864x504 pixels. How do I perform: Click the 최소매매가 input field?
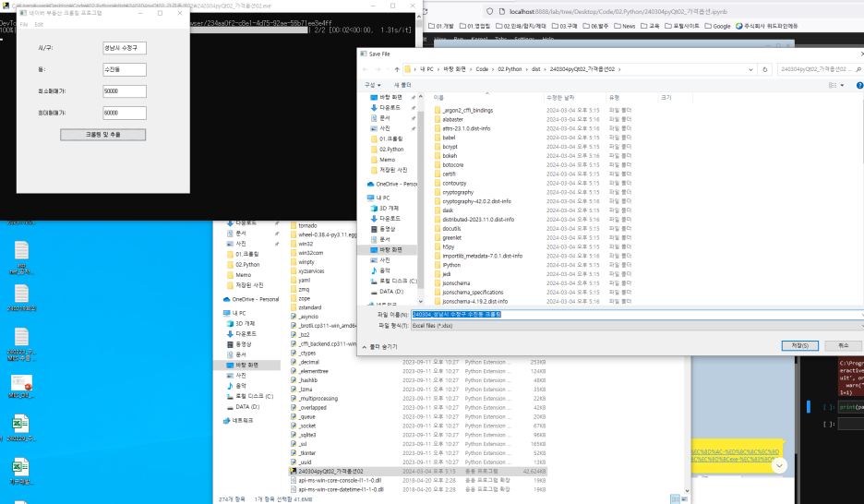125,90
